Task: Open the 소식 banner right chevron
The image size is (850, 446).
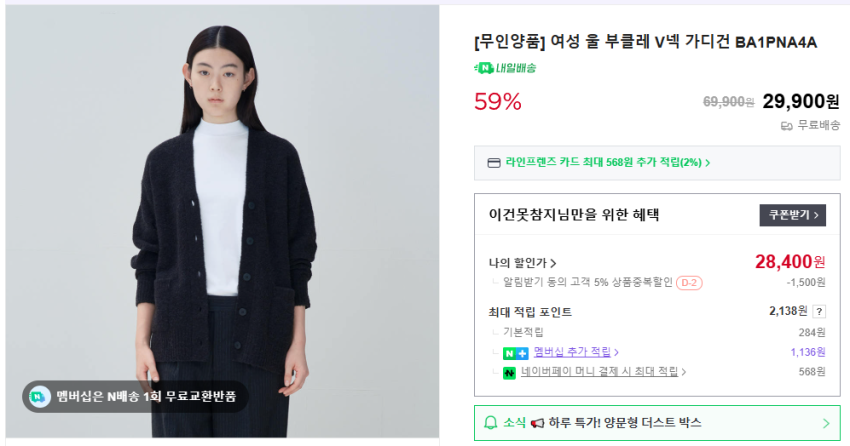Action: [826, 423]
